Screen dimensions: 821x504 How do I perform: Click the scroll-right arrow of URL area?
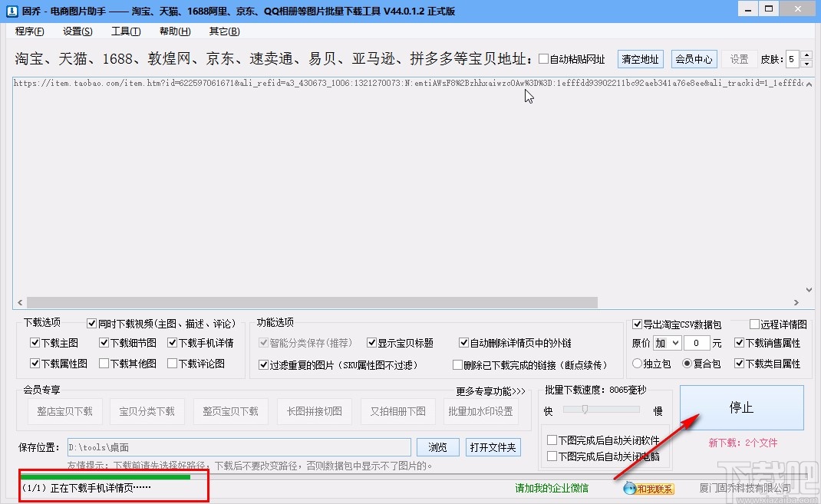pos(796,302)
